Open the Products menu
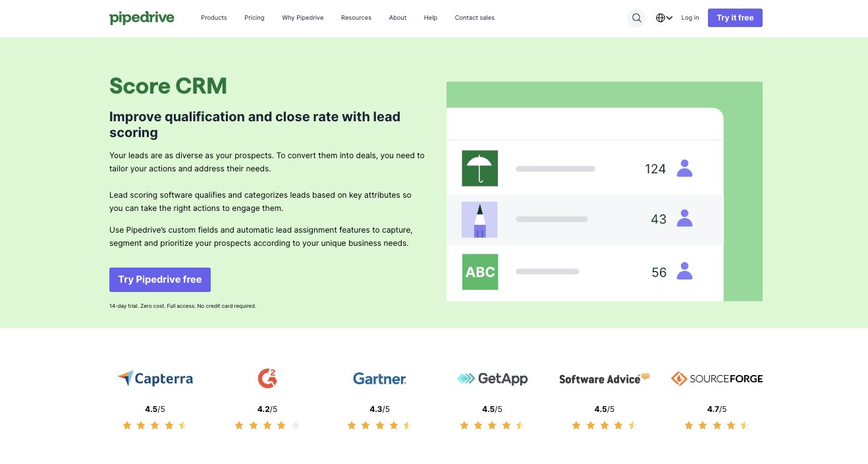This screenshot has height=464, width=868. (214, 18)
